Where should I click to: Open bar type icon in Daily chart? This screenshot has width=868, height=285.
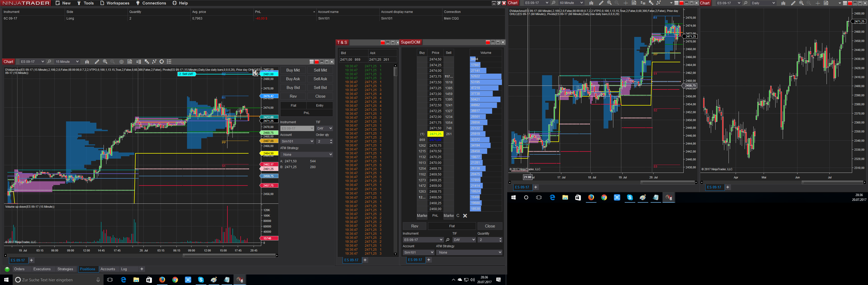783,3
